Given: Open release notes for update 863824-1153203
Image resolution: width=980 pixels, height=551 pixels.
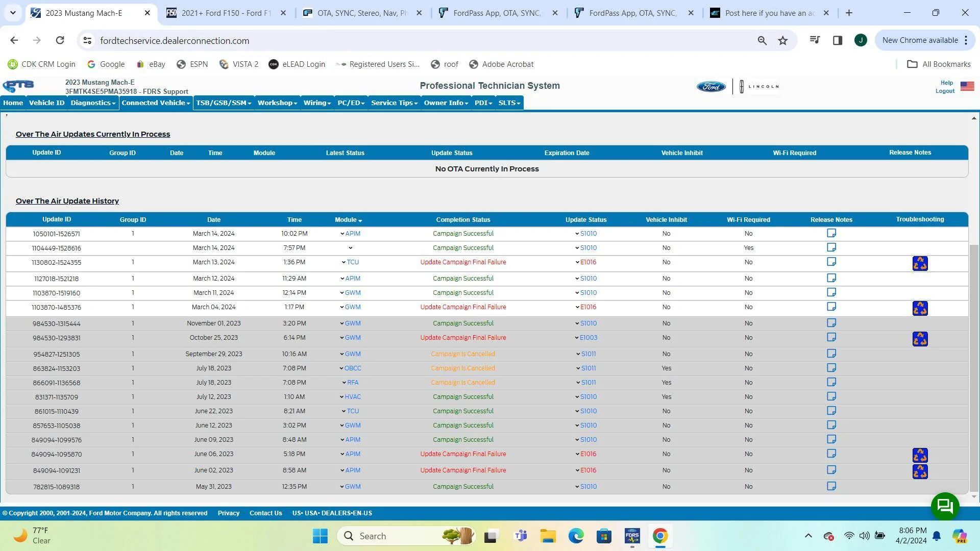Looking at the screenshot, I should pyautogui.click(x=831, y=368).
